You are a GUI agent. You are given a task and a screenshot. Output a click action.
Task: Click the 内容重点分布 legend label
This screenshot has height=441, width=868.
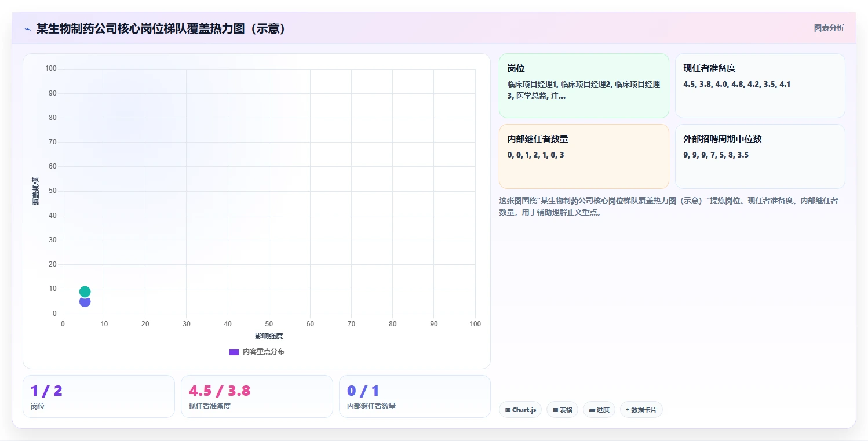263,352
